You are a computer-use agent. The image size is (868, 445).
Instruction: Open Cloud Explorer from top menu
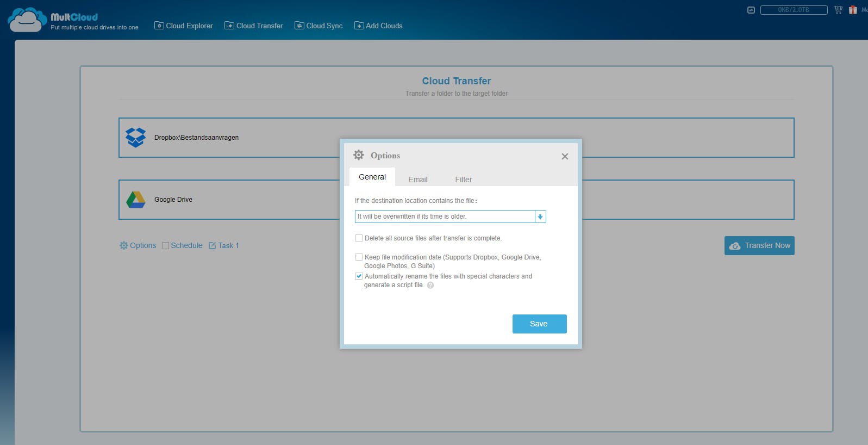[184, 26]
